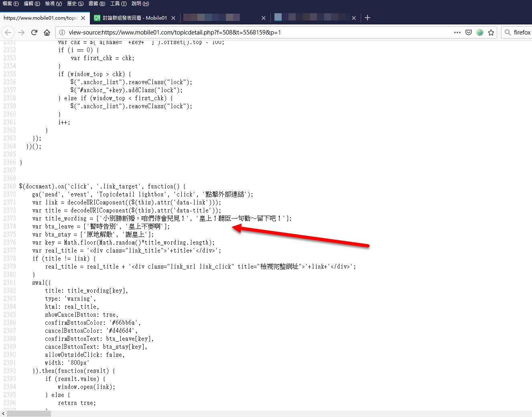Screen dimensions: 532x417
Task: Click the addClass("lock") line
Action: [x=126, y=90]
